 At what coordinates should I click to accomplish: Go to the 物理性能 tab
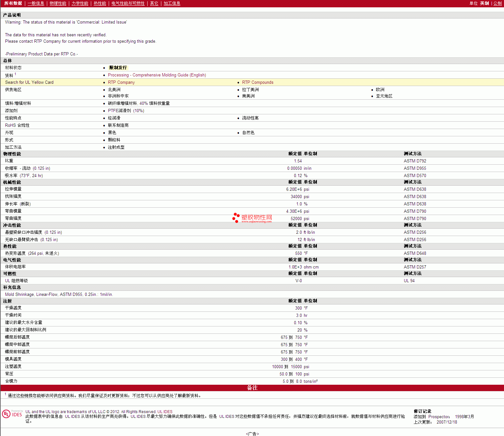[58, 4]
